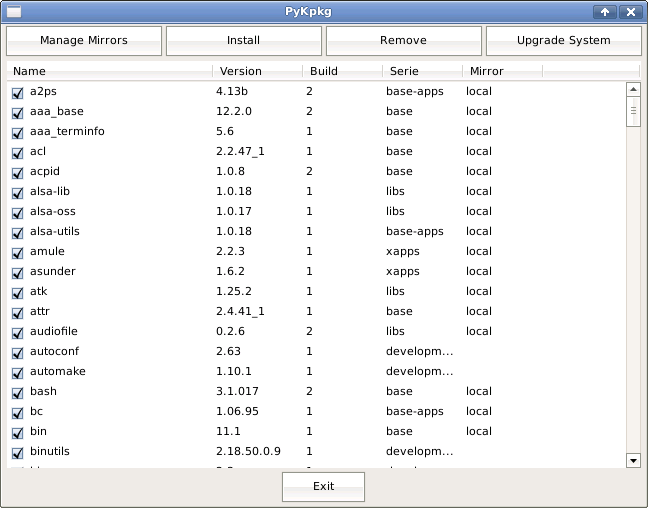Sort by the Serie column header
The height and width of the screenshot is (508, 648).
[423, 71]
